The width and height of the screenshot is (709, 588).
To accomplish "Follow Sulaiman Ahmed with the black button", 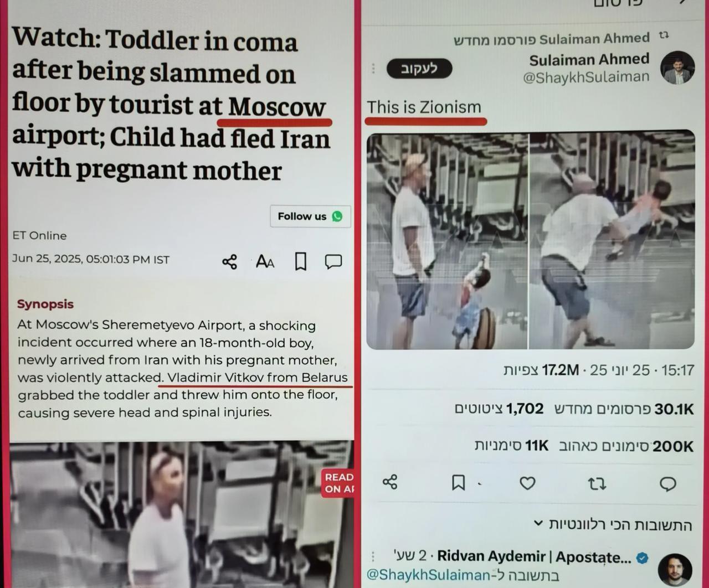I will click(x=419, y=68).
